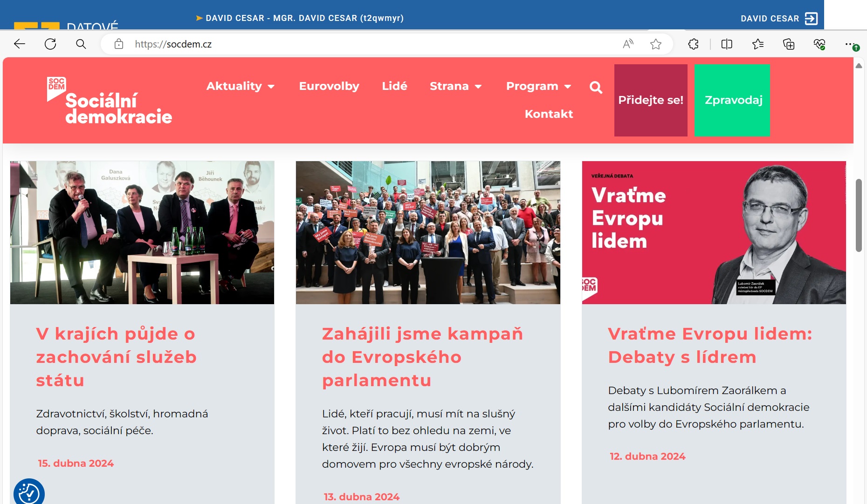Click the Přidejte se! button

point(651,100)
